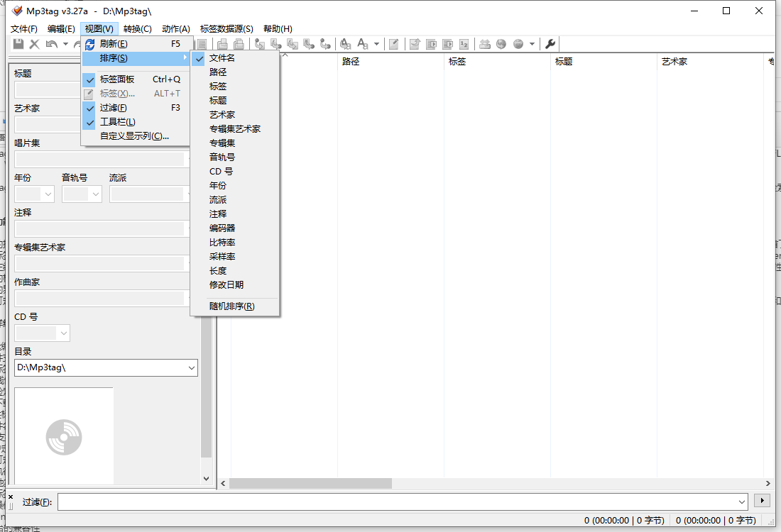
Task: Click the refresh icon beside 刷新
Action: [x=89, y=44]
